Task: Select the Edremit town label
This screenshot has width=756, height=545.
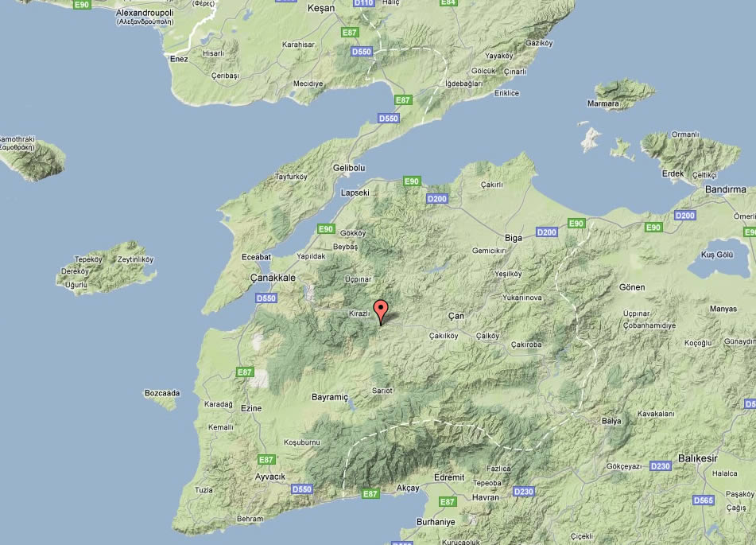Action: (x=448, y=477)
